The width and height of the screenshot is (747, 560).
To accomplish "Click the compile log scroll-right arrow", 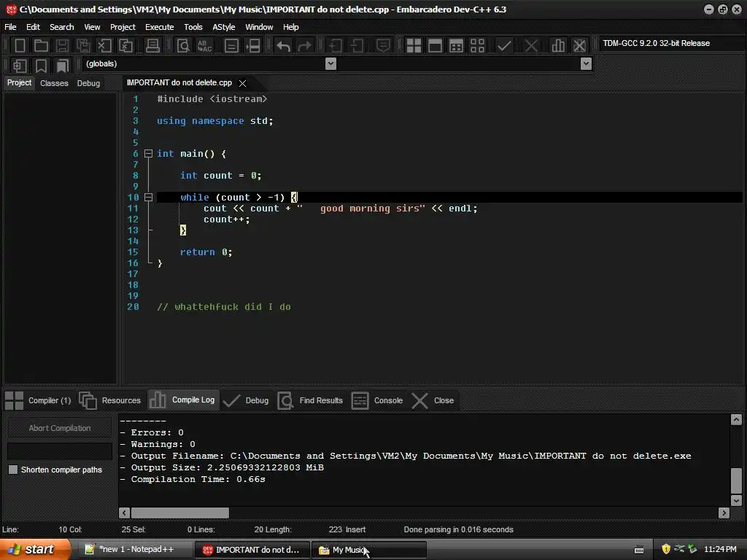I will point(724,513).
